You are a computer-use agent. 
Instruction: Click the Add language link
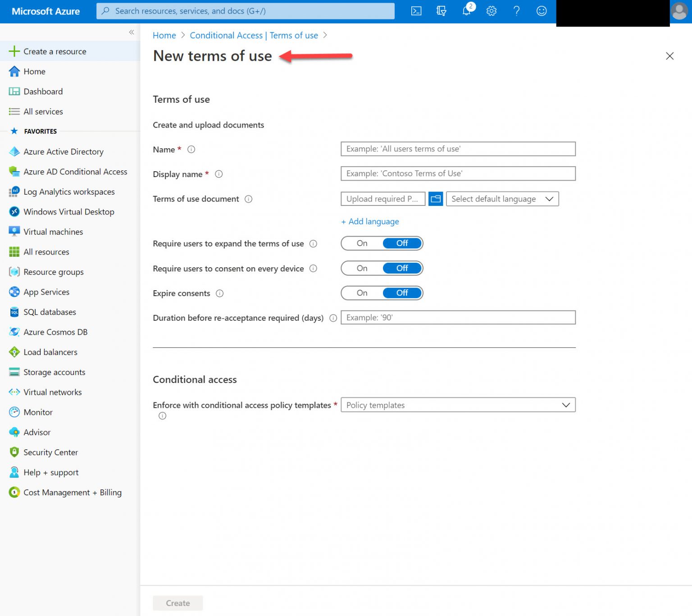[370, 221]
